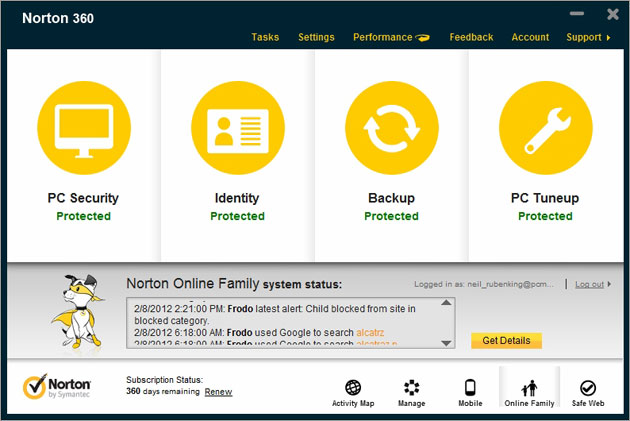The image size is (630, 421).
Task: Click the status log scroll down arrow
Action: [x=446, y=343]
